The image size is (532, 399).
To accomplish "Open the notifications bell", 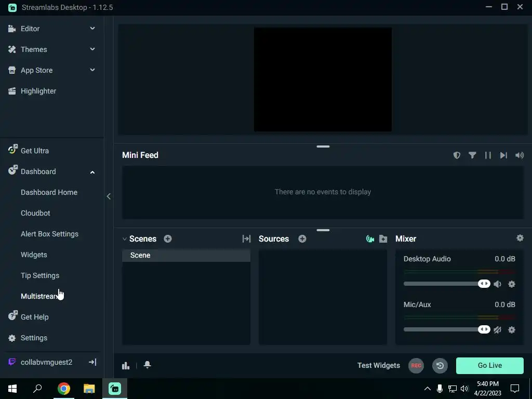I will click(x=147, y=365).
